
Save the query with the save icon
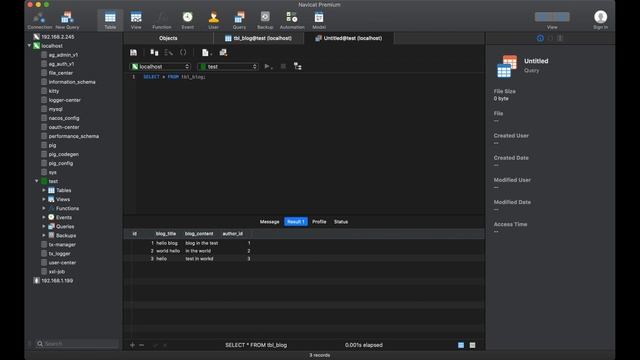[133, 53]
